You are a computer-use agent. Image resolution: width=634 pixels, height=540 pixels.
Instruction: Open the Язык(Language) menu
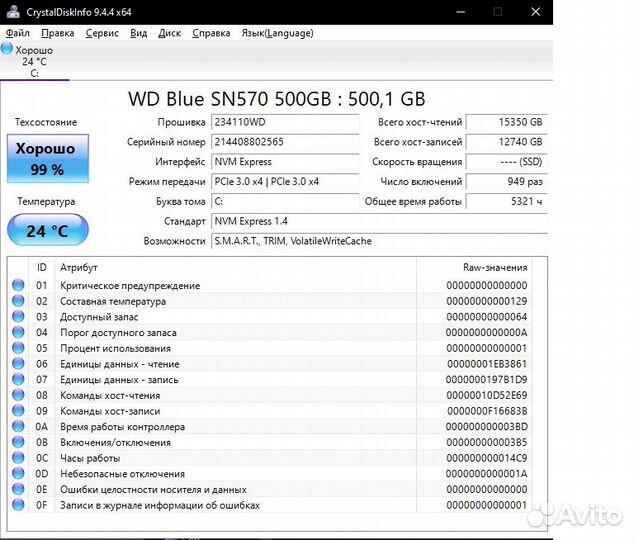277,33
